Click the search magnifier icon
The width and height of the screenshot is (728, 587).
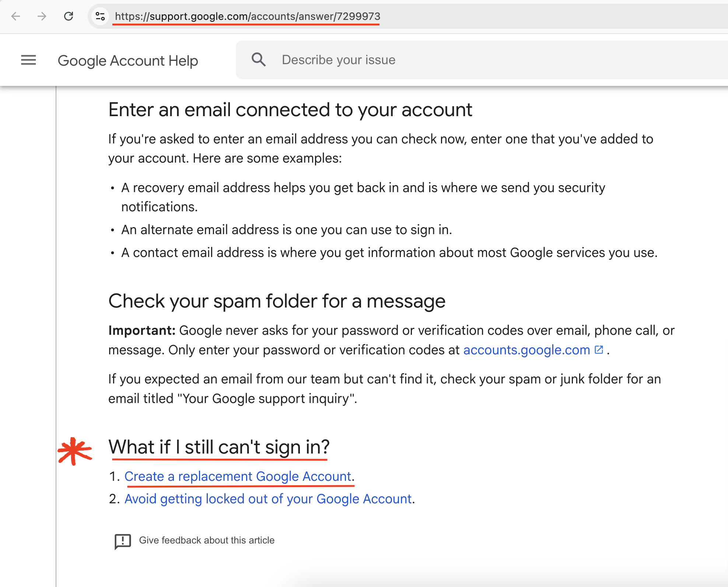(258, 60)
